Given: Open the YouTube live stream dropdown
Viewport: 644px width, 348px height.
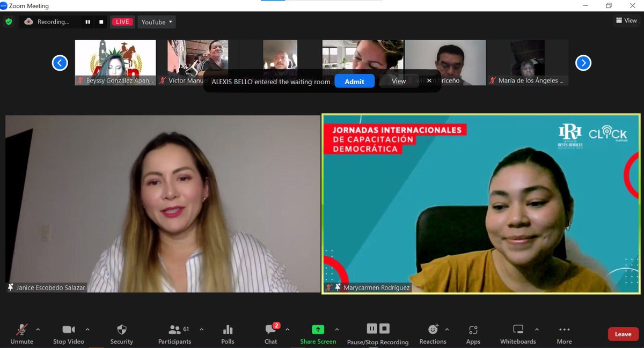Looking at the screenshot, I should [x=157, y=22].
